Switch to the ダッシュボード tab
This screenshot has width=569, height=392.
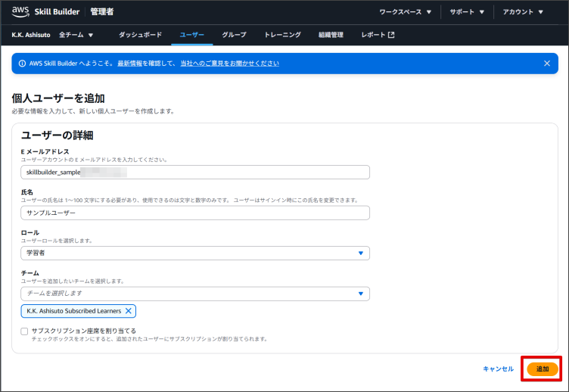(x=140, y=35)
